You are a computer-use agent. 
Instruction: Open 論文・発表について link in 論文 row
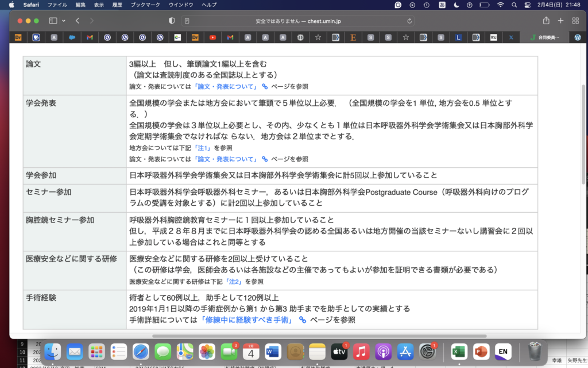tap(226, 87)
